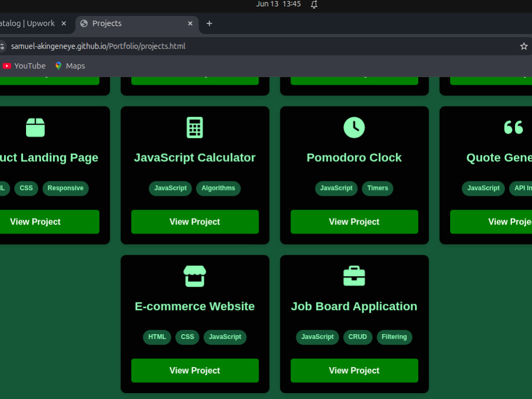This screenshot has height=399, width=532.
Task: Click JavaScript tag on Quote Generator card
Action: coord(483,188)
